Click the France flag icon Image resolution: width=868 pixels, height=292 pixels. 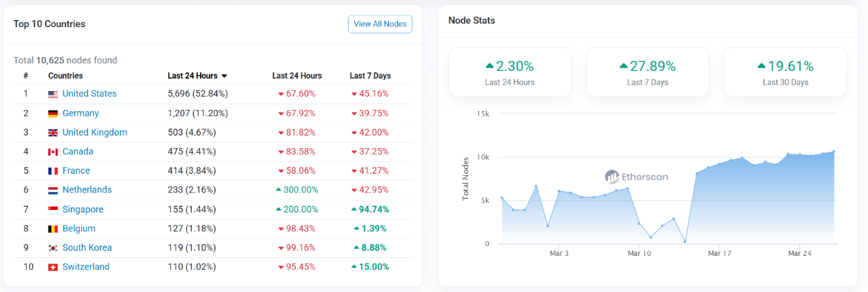53,171
